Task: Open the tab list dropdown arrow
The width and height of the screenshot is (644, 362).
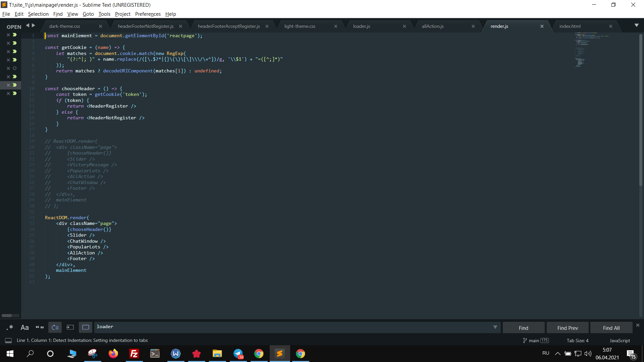Action: pos(637,25)
